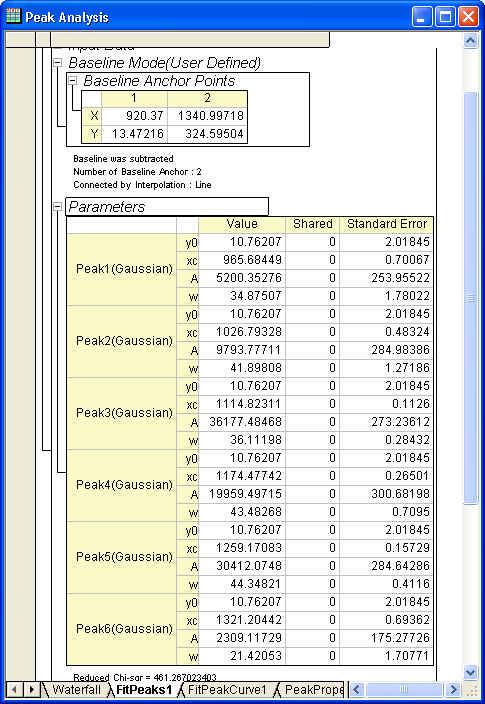Select anchor column header 2
The width and height of the screenshot is (485, 704).
pyautogui.click(x=207, y=99)
